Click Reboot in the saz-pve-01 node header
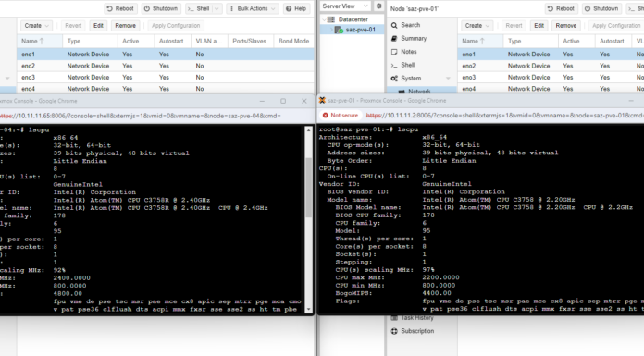 (561, 8)
